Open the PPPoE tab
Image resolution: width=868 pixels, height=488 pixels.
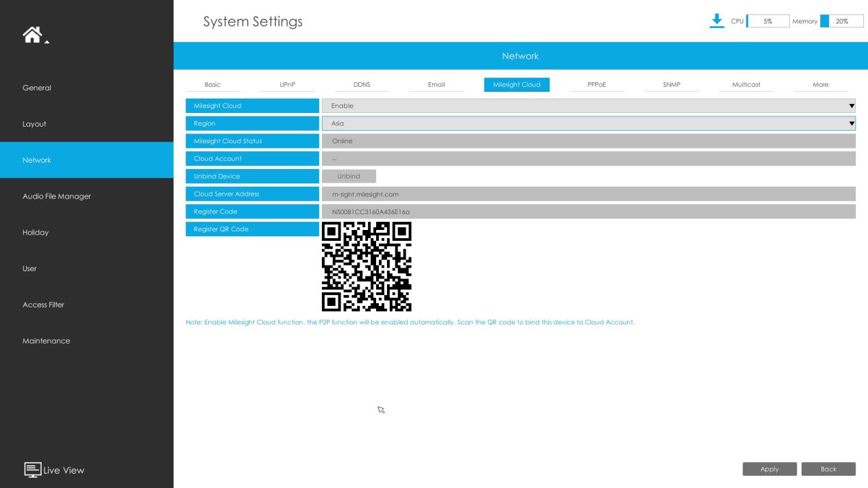[597, 85]
